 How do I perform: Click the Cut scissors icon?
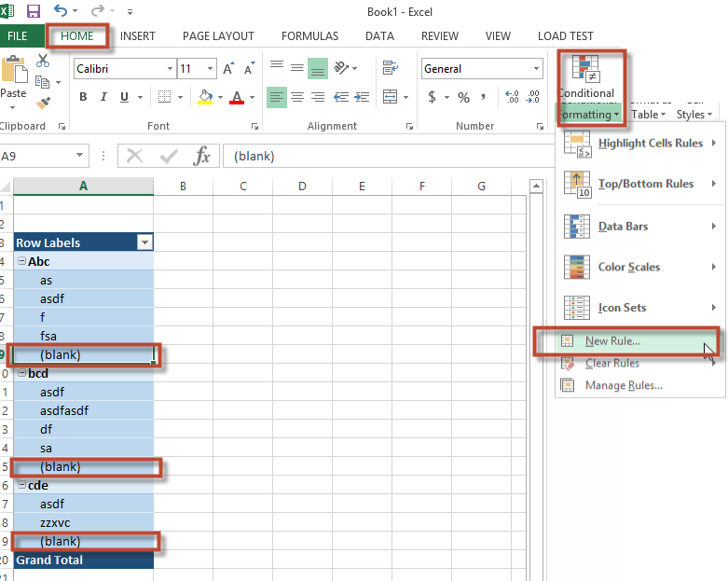[x=43, y=61]
